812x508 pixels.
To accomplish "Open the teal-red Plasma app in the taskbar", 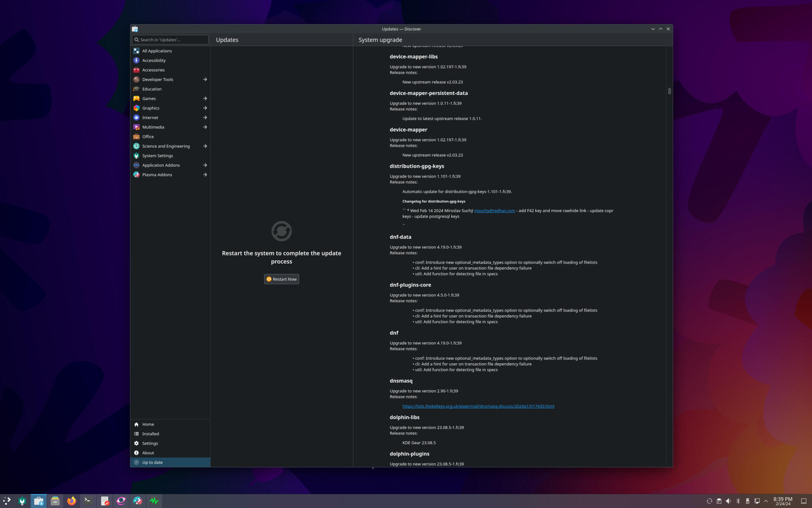I will (x=138, y=501).
